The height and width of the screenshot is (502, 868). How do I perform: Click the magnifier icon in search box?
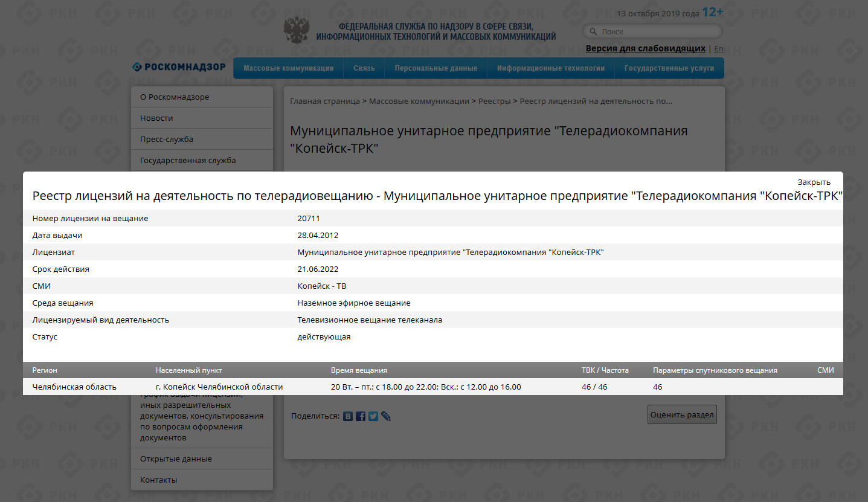click(x=592, y=31)
